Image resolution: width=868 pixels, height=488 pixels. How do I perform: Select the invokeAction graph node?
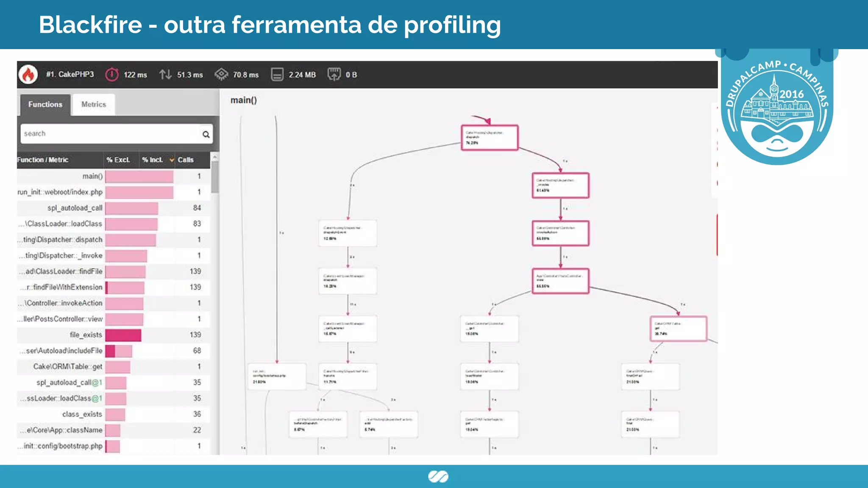coord(560,233)
